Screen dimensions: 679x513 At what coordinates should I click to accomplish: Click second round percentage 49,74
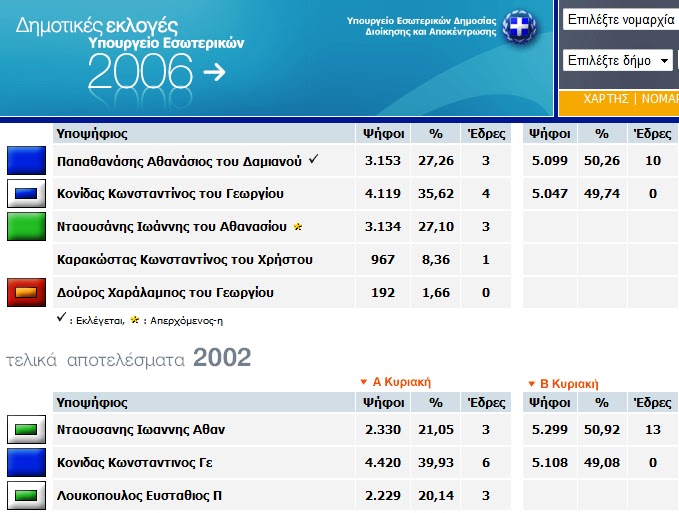pyautogui.click(x=601, y=194)
